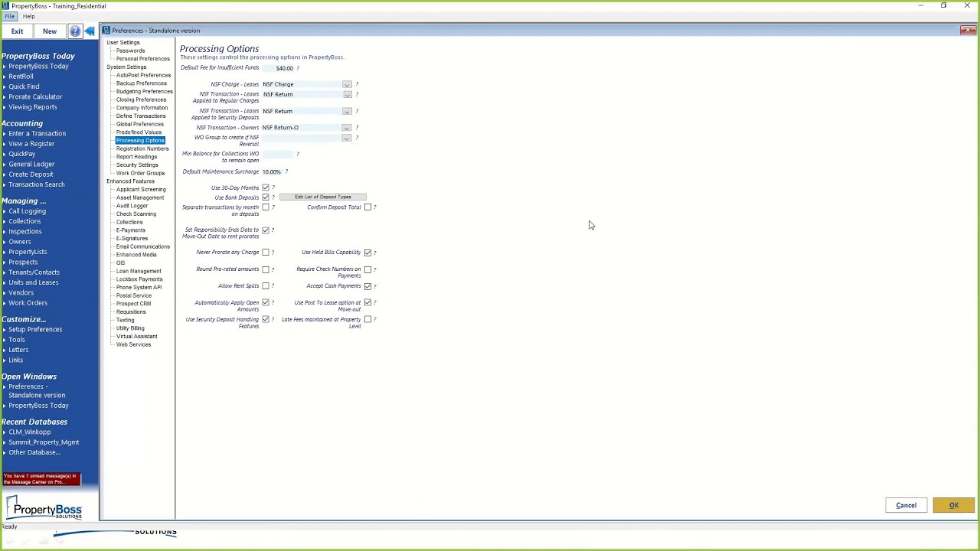980x551 pixels.
Task: Select Security Settings in settings tree
Action: [137, 165]
